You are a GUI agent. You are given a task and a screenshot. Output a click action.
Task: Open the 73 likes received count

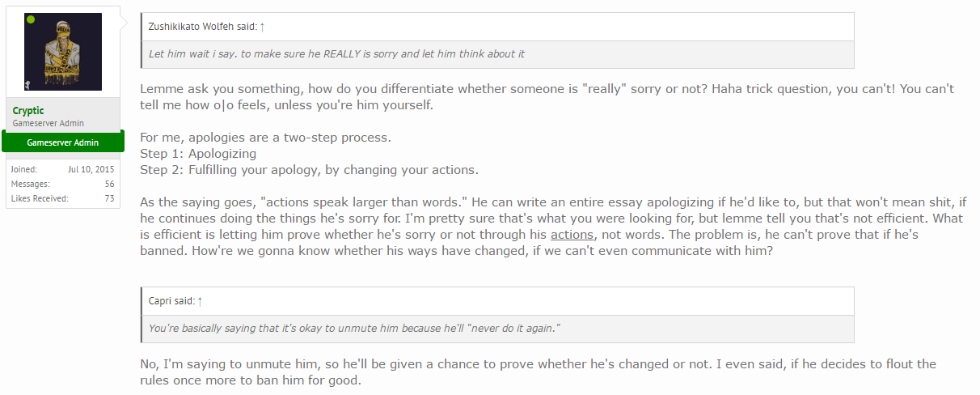[x=109, y=198]
